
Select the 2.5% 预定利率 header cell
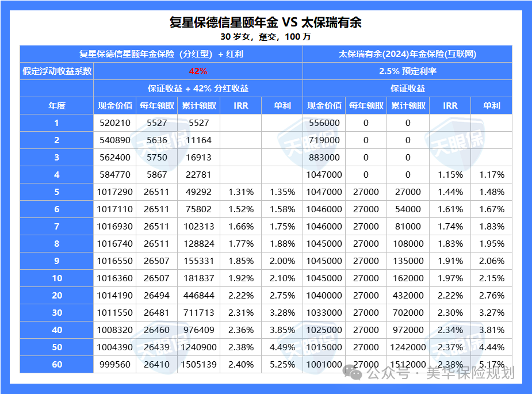(407, 71)
